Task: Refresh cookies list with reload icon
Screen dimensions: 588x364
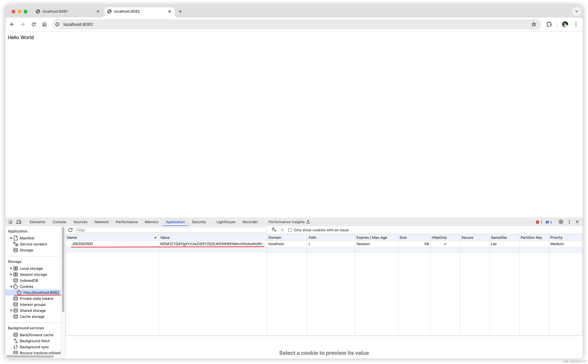Action: (x=70, y=230)
